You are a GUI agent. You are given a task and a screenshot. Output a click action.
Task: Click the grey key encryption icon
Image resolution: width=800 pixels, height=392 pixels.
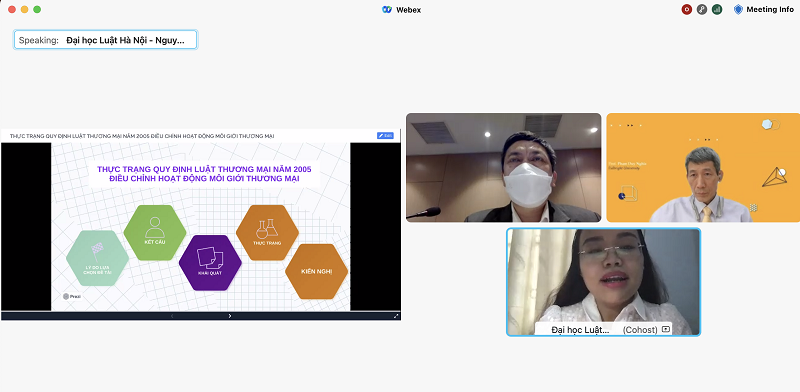[702, 9]
